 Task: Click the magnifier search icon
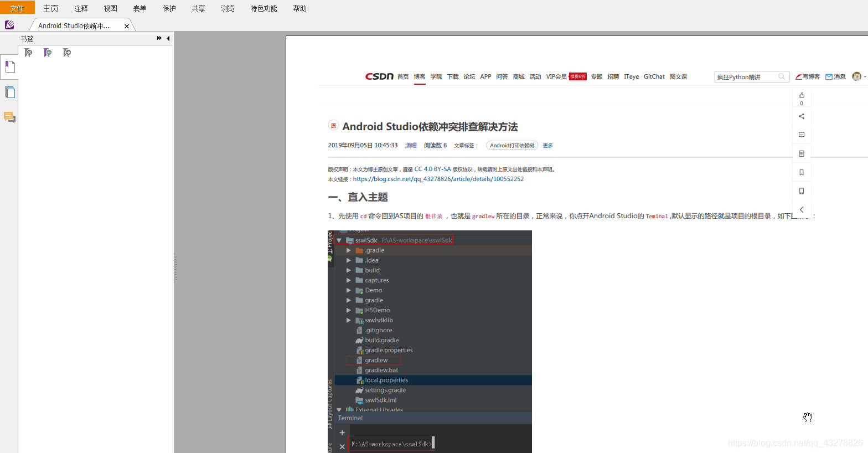(x=782, y=76)
